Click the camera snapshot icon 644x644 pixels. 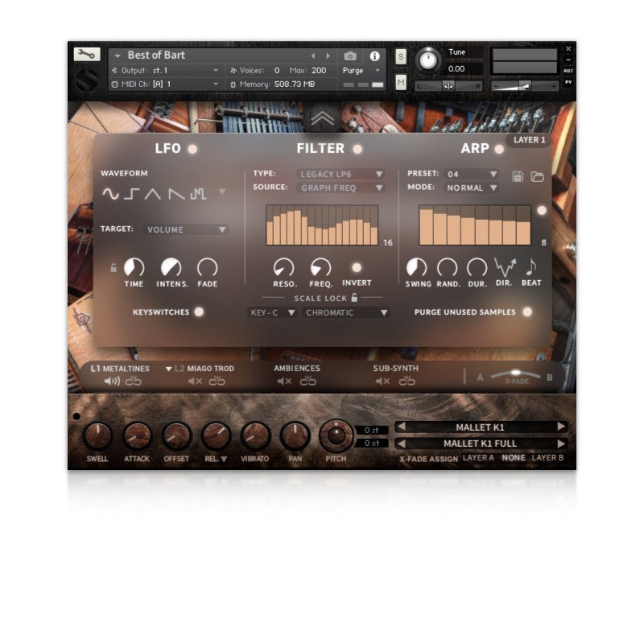pos(350,56)
